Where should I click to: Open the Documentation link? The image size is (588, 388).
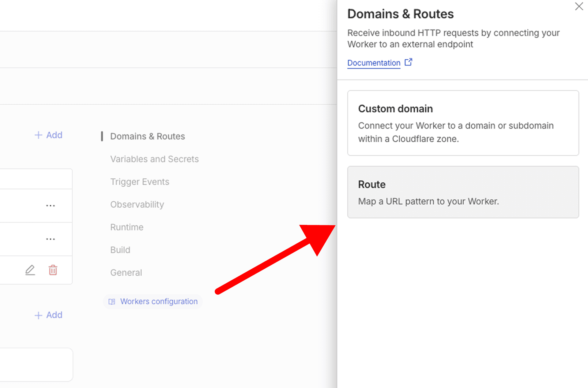click(x=374, y=63)
